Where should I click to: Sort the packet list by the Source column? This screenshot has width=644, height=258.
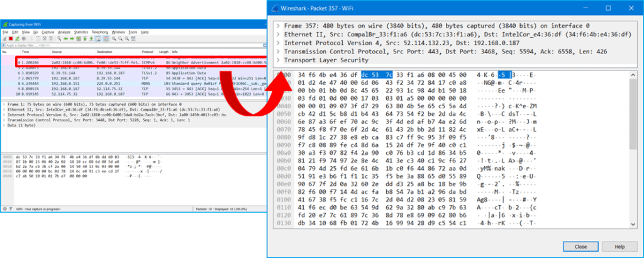(73, 52)
